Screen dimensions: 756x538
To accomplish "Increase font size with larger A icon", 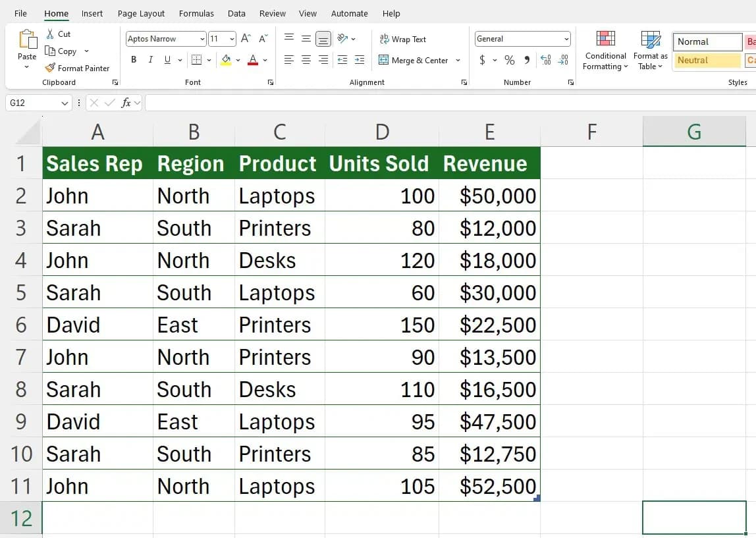I will 246,39.
